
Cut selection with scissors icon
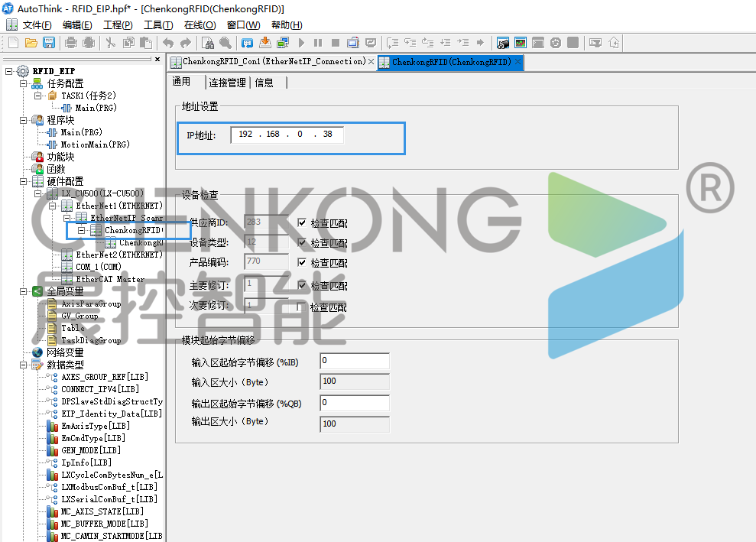pos(111,43)
